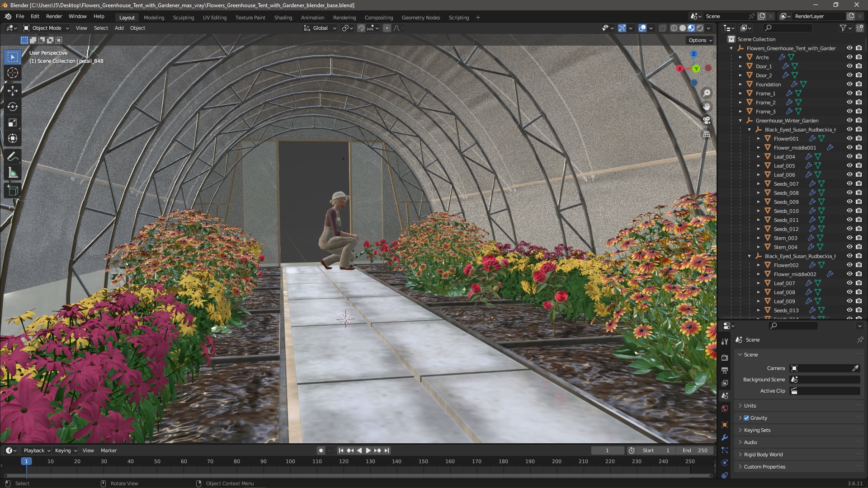868x488 pixels.
Task: Click the camera eyedropper icon
Action: pyautogui.click(x=855, y=368)
